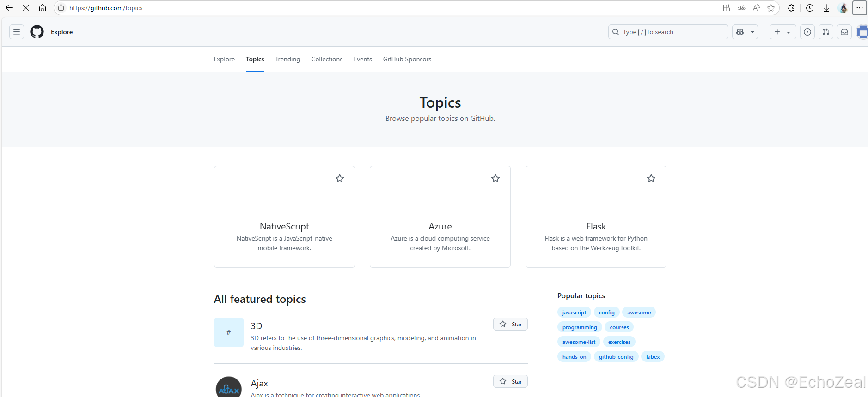Open the create new plus menu
The height and width of the screenshot is (397, 868).
[782, 32]
